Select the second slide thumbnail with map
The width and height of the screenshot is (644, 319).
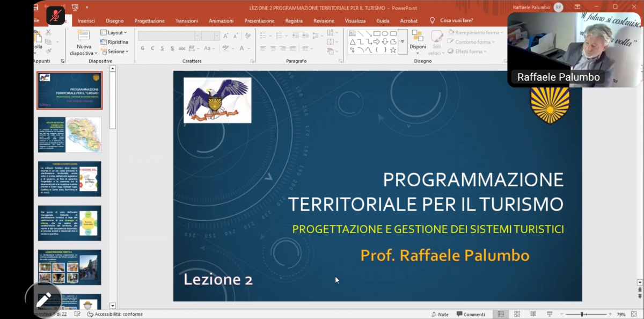(x=69, y=134)
